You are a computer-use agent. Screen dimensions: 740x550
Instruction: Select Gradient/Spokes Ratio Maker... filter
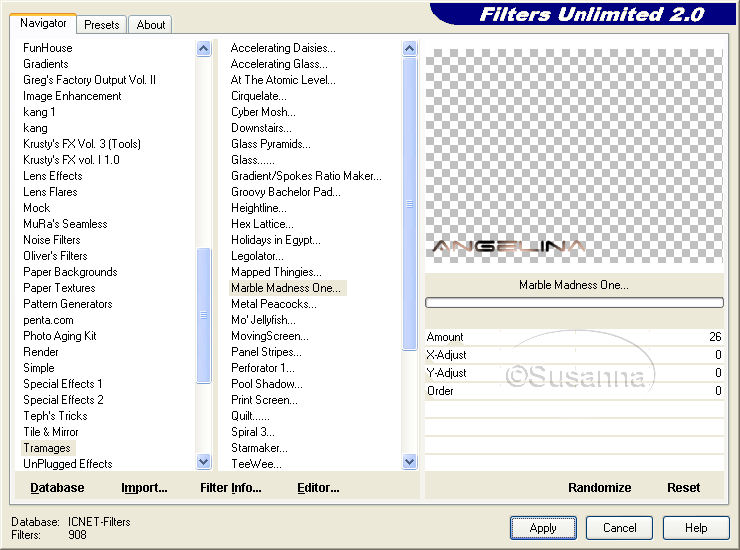pos(306,176)
